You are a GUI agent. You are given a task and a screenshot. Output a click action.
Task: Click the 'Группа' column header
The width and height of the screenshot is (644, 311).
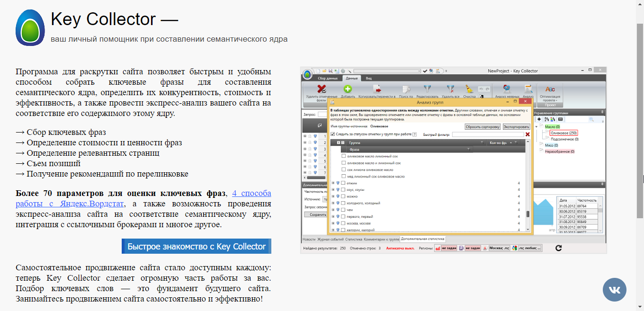point(355,142)
